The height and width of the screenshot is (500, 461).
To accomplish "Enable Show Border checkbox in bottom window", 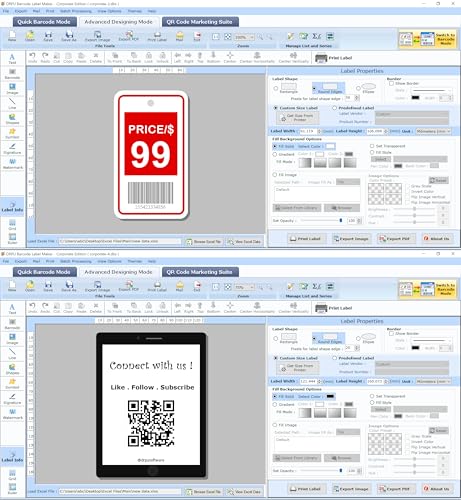I will (x=391, y=333).
